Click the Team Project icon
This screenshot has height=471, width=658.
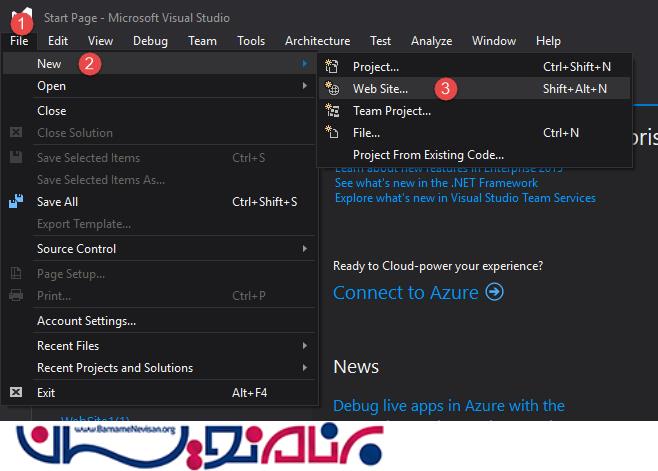[x=333, y=111]
